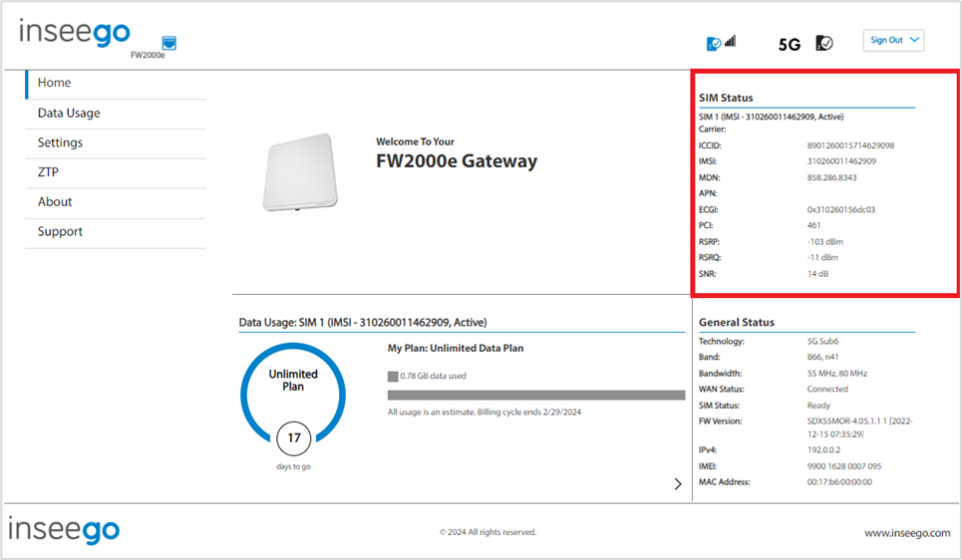This screenshot has height=560, width=962.
Task: Open the Settings menu item
Action: coord(116,142)
